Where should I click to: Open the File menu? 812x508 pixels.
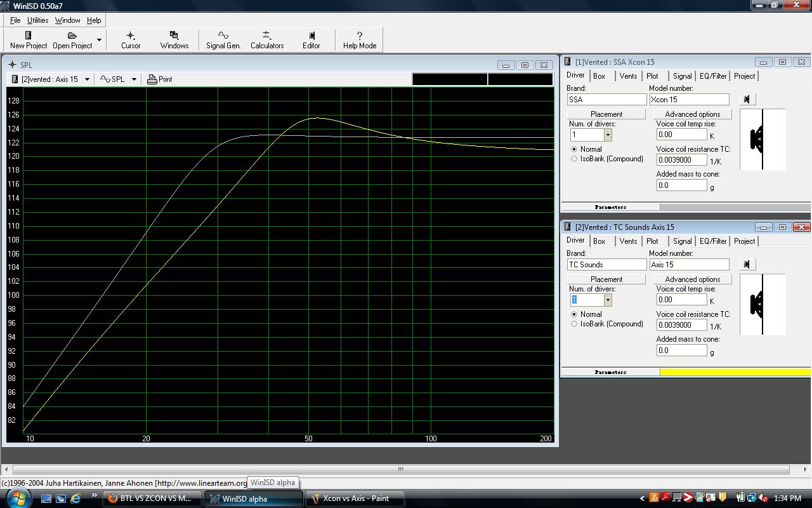(15, 20)
